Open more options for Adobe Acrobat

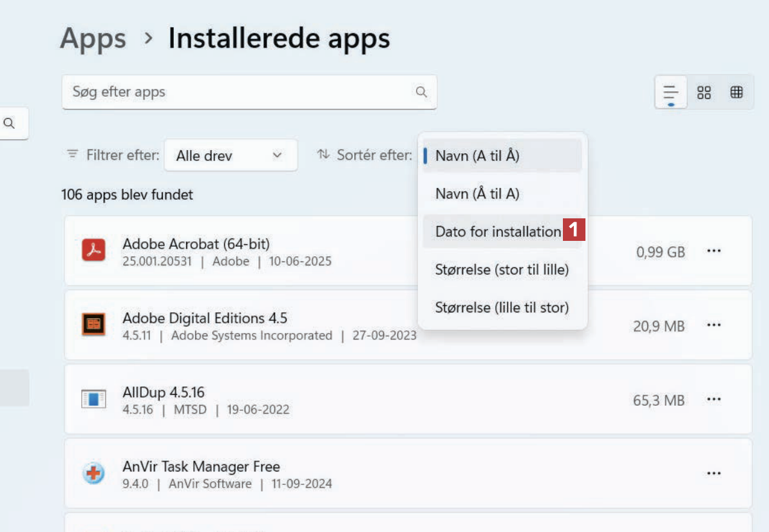coord(714,251)
